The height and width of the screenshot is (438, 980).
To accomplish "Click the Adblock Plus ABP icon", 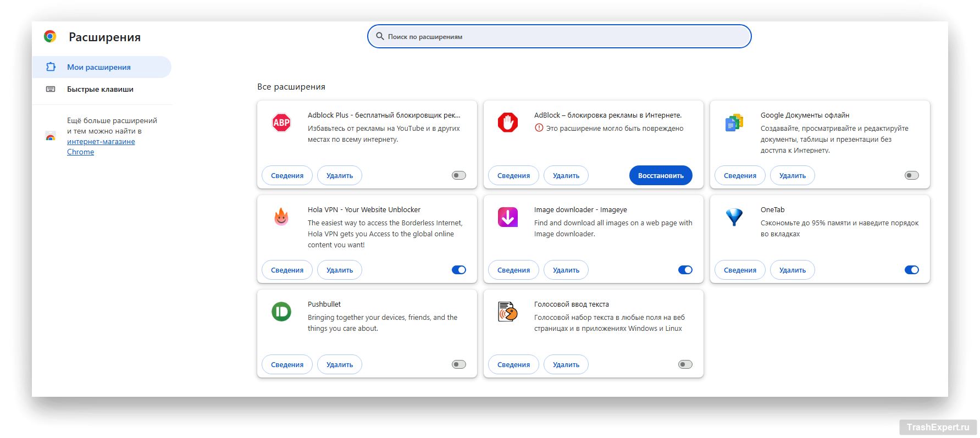I will [x=281, y=123].
